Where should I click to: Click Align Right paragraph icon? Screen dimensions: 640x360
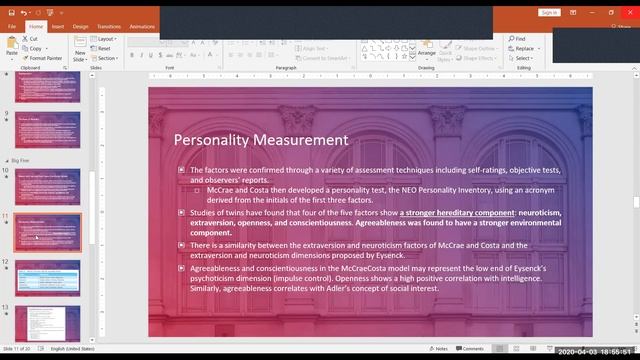coord(250,55)
